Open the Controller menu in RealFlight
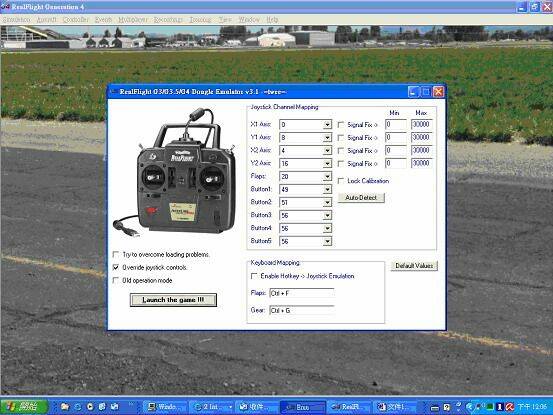 click(x=75, y=20)
